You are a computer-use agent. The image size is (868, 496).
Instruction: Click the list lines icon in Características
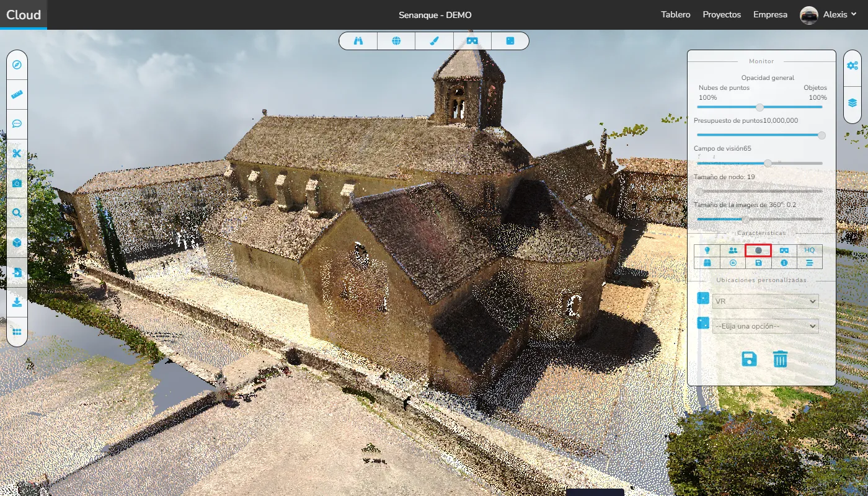[810, 263]
